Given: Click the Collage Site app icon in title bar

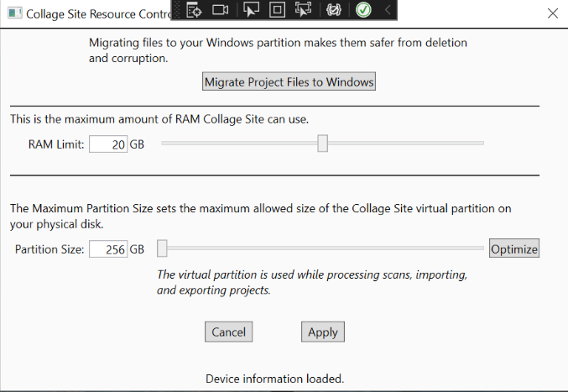Looking at the screenshot, I should click(13, 13).
